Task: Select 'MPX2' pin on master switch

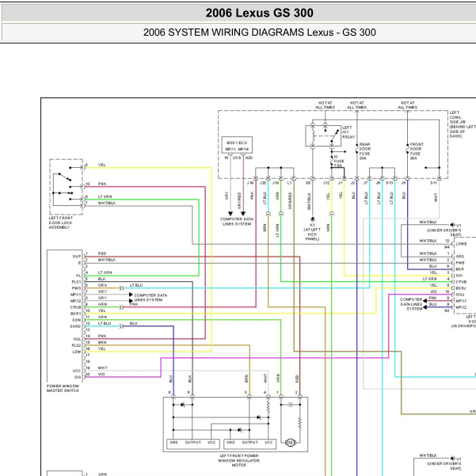Action: tap(76, 301)
